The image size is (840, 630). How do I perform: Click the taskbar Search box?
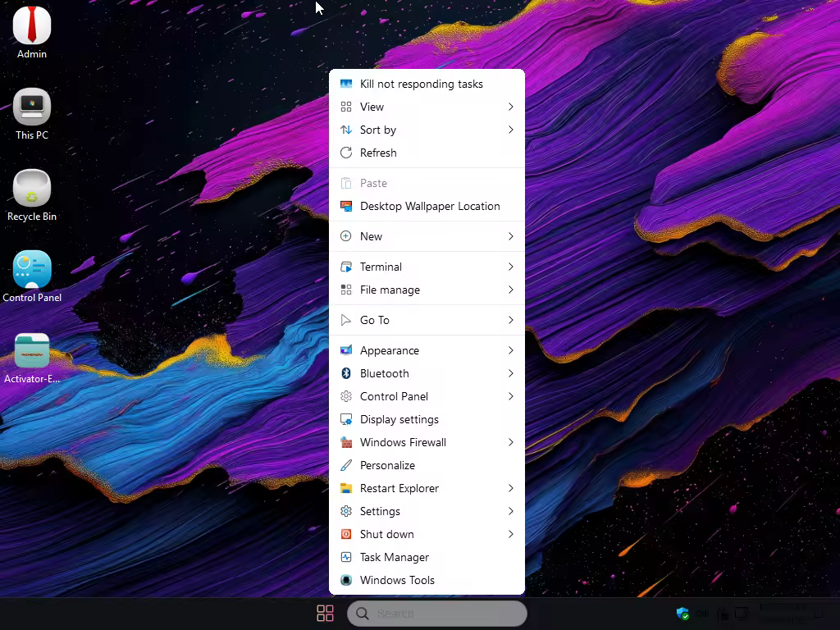click(x=443, y=614)
